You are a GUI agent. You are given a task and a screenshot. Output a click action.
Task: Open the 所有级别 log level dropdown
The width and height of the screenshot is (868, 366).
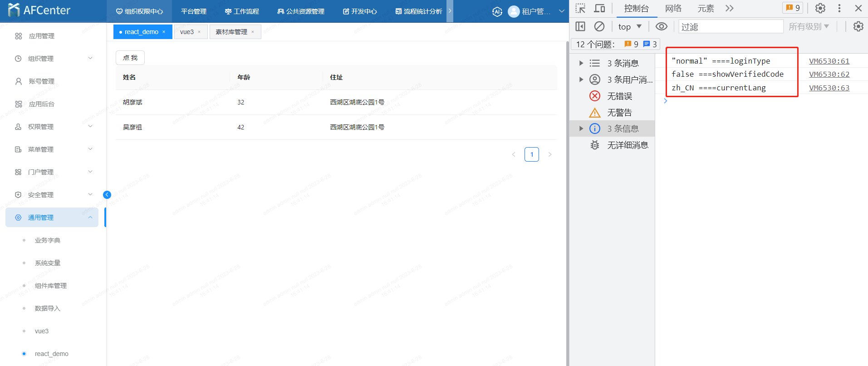tap(809, 27)
